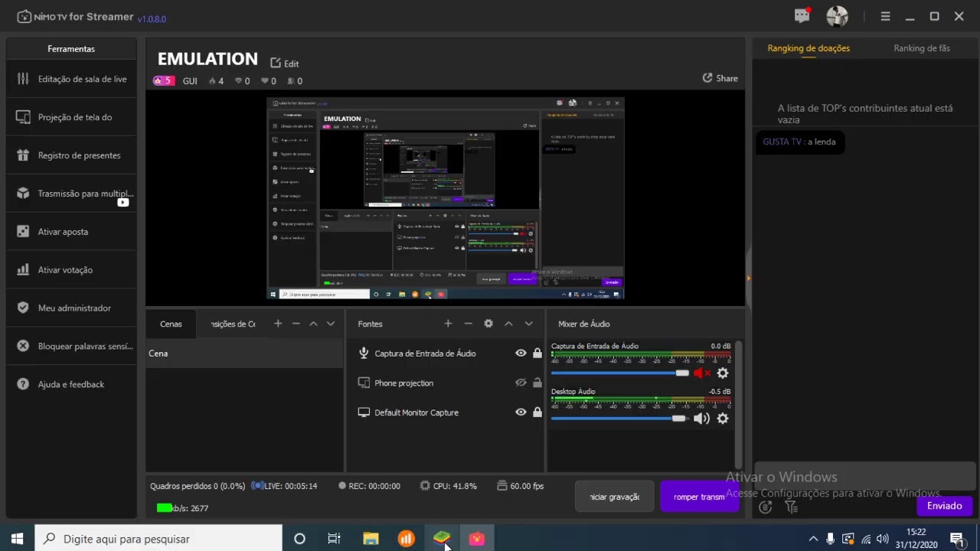Toggle lock on Default Monitor Capture
This screenshot has height=551, width=980.
[537, 412]
